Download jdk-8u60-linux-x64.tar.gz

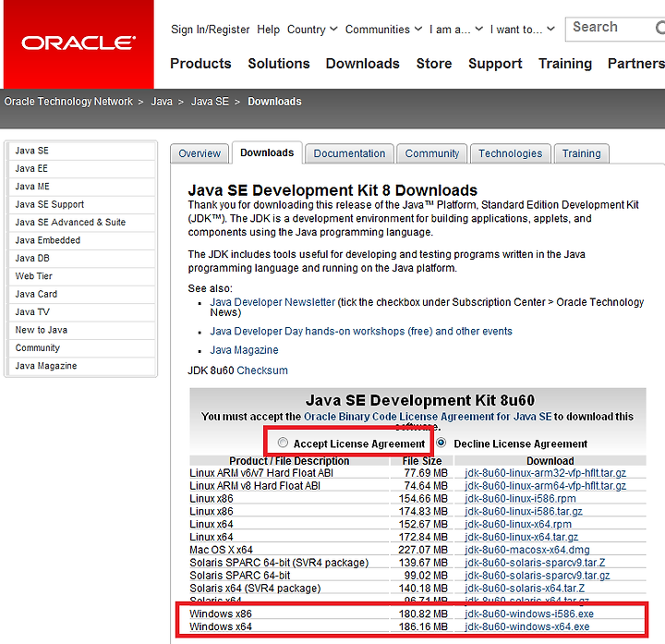pyautogui.click(x=521, y=537)
